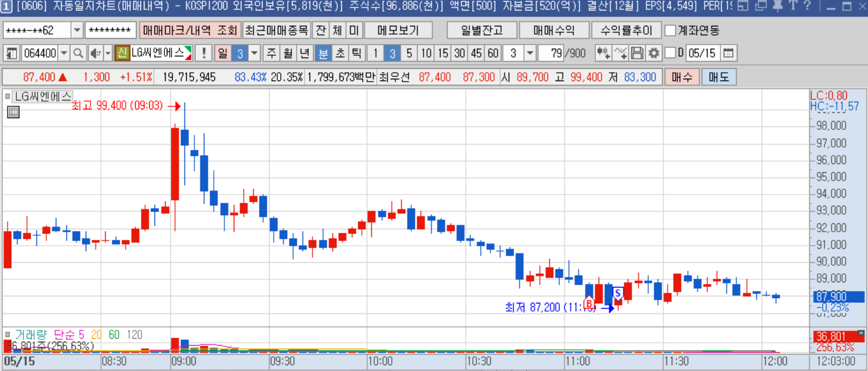The height and width of the screenshot is (371, 868).
Task: Add indicator with line-chart-plus icon
Action: (x=620, y=54)
